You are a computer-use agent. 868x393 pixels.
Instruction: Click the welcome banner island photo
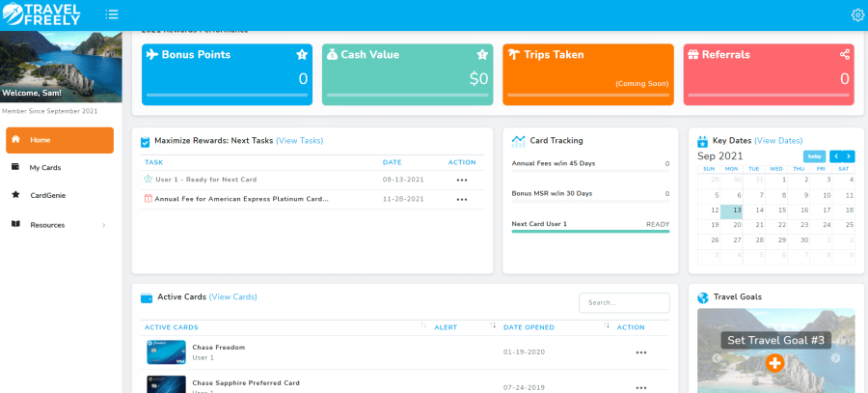click(61, 67)
